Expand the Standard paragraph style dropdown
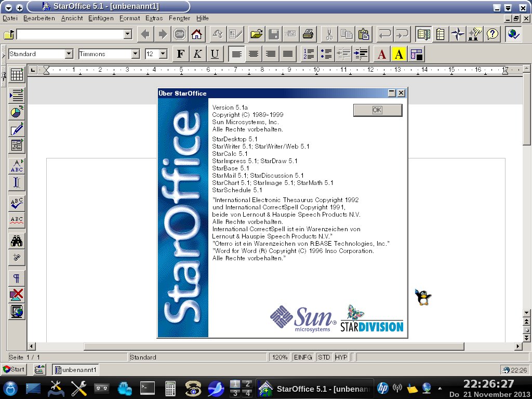The width and height of the screenshot is (532, 399). pyautogui.click(x=69, y=54)
